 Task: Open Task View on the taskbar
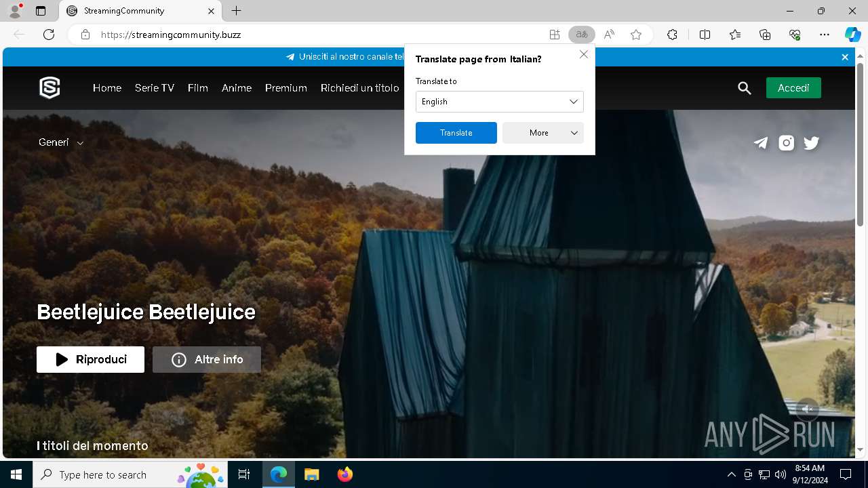pyautogui.click(x=244, y=474)
